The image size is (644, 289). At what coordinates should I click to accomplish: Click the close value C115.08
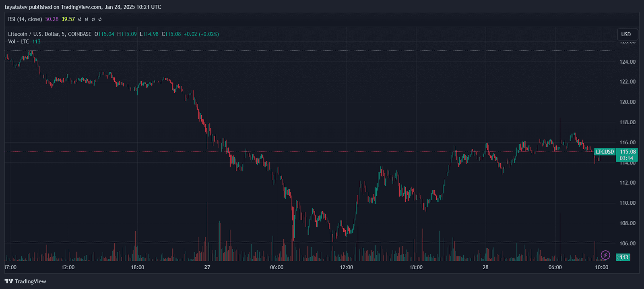tap(171, 34)
